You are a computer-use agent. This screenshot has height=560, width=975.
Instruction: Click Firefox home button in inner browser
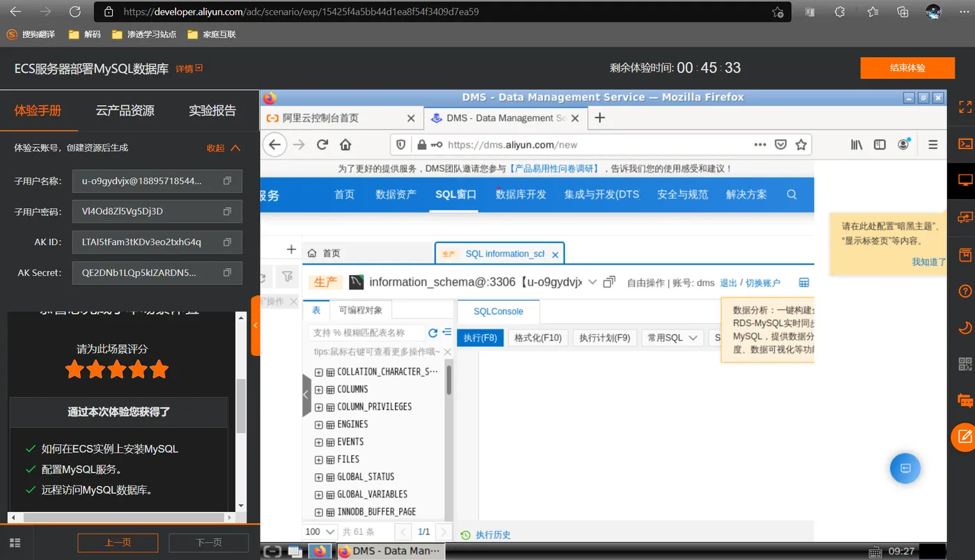click(345, 145)
